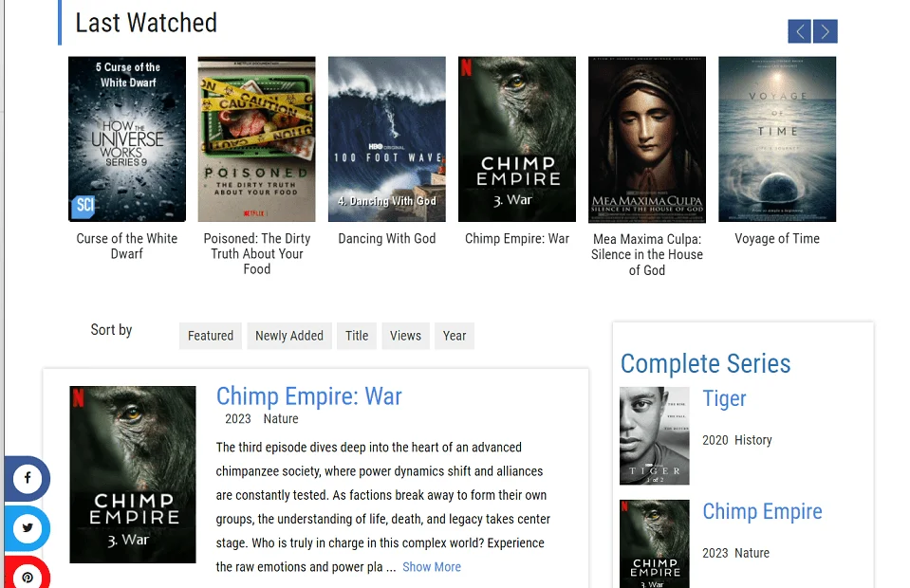
Task: Click the 'Last Watched' section heading
Action: point(146,23)
